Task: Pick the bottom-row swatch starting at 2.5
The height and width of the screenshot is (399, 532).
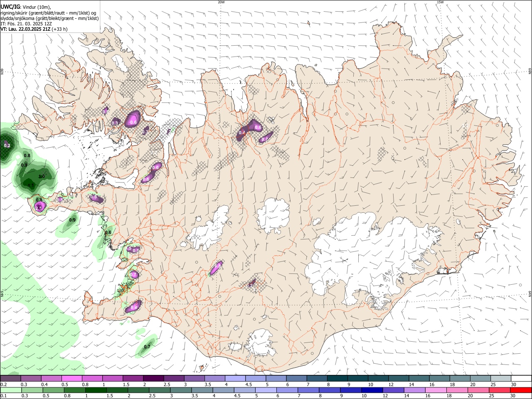Action: coord(160,390)
